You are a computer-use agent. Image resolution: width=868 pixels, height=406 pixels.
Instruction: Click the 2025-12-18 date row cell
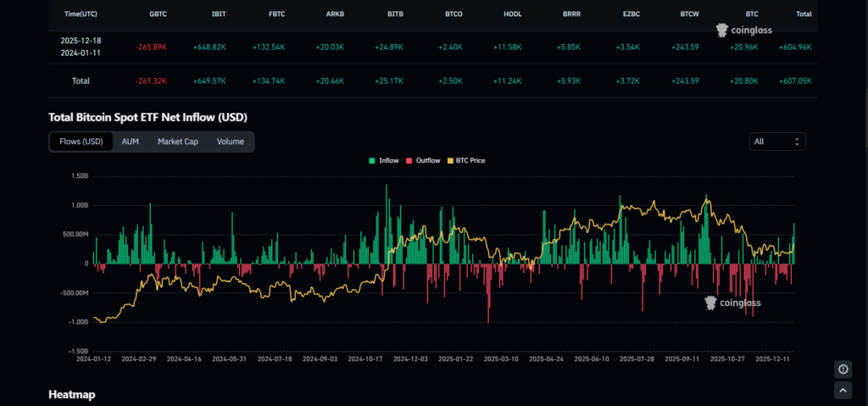click(x=81, y=41)
